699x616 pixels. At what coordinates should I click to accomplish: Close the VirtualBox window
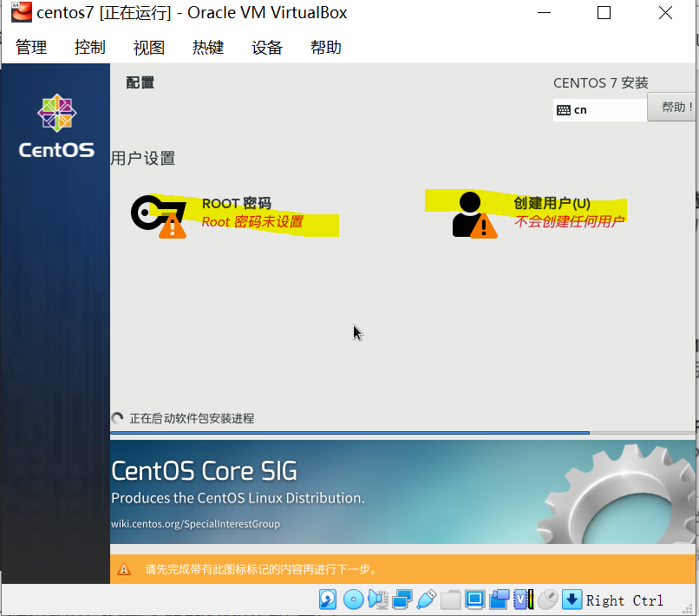[665, 12]
